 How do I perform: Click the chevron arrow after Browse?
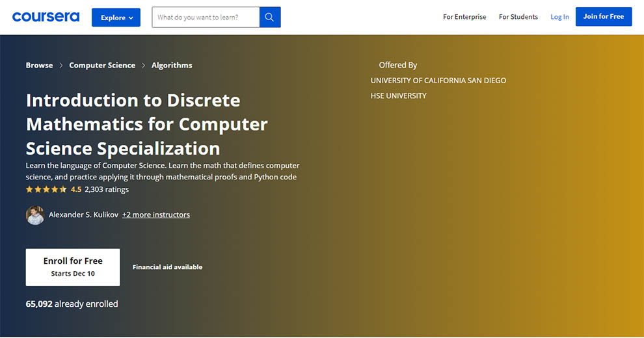[x=61, y=66]
